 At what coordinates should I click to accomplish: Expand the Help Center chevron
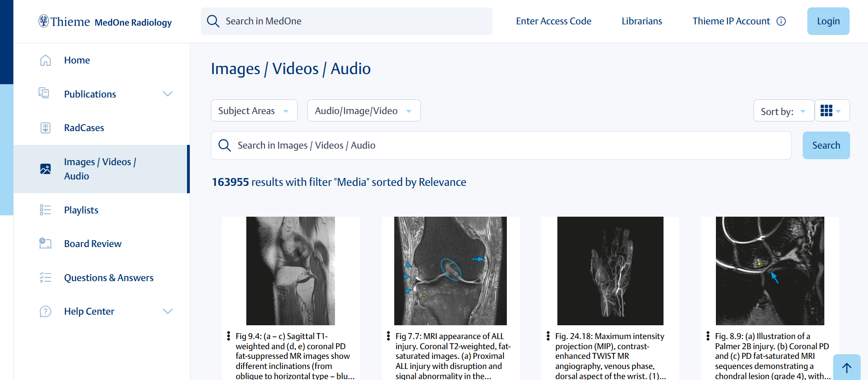(168, 311)
